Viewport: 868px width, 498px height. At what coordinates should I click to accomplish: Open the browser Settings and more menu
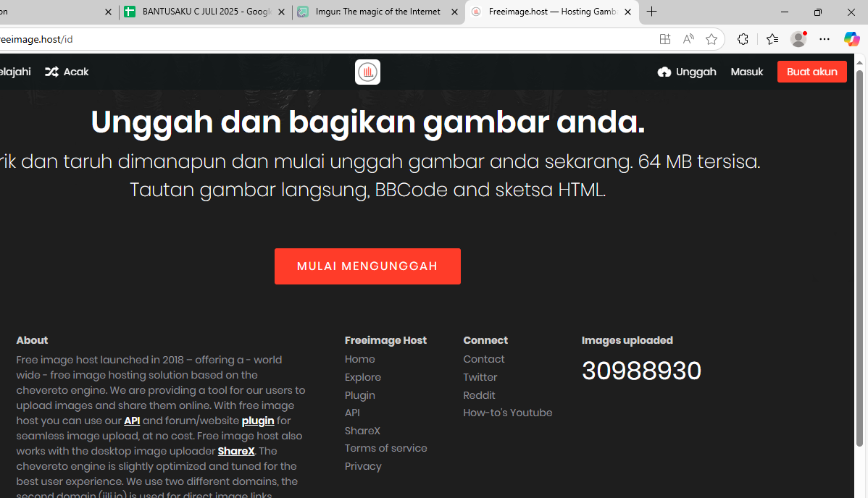825,39
